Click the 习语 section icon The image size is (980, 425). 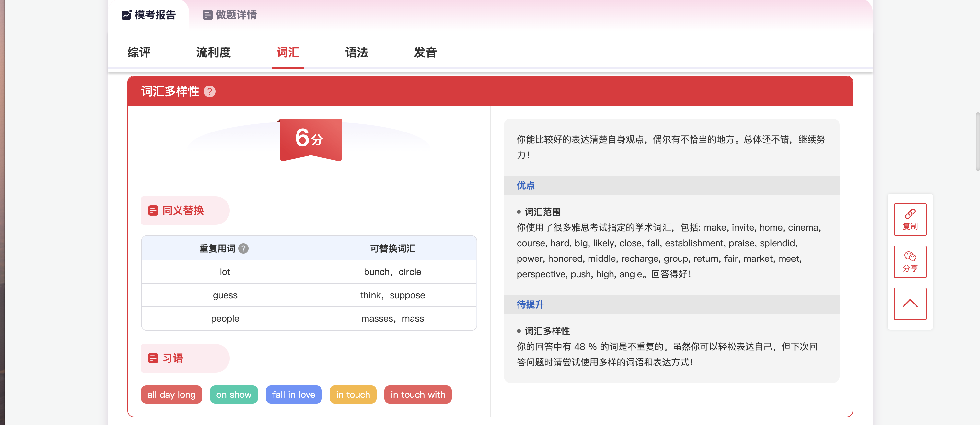point(153,358)
